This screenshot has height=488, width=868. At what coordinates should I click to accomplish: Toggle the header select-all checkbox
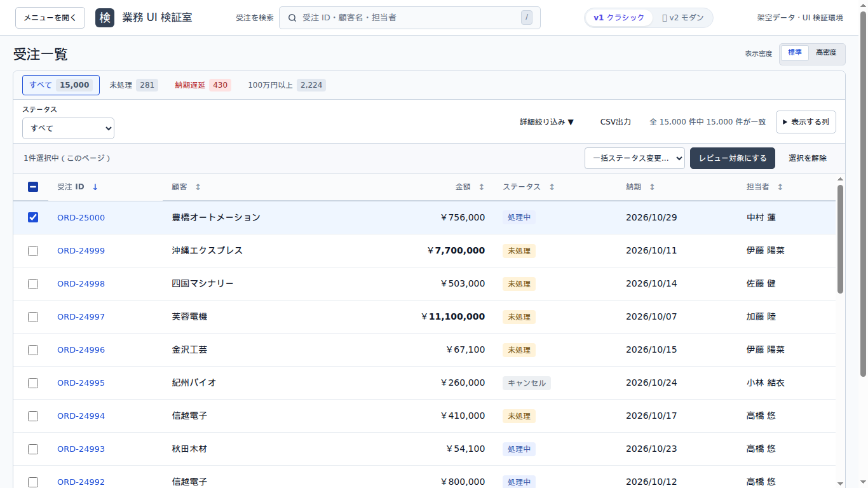(33, 187)
